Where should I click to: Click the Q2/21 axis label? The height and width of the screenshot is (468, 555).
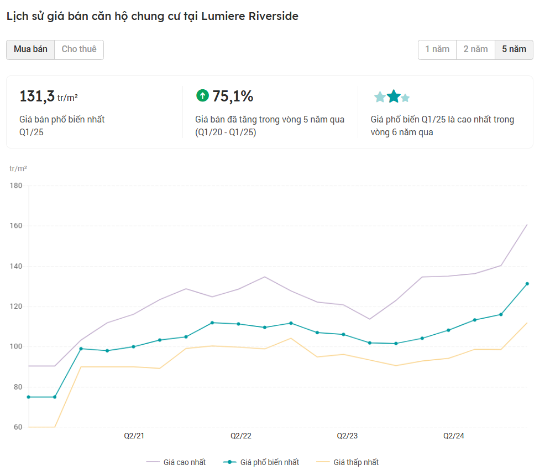click(134, 436)
